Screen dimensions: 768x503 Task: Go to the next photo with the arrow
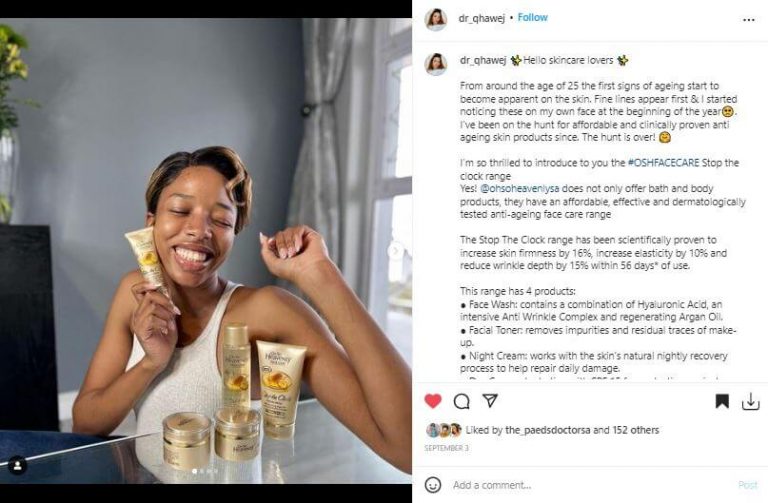coord(396,250)
